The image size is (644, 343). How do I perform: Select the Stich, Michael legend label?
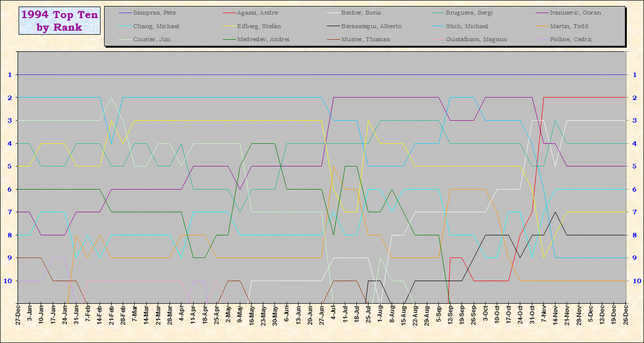pyautogui.click(x=467, y=26)
